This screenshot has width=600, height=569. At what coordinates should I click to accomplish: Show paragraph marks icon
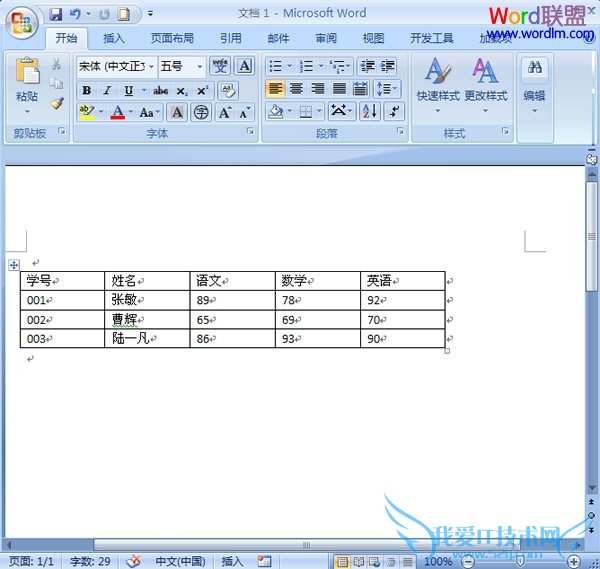point(394,111)
